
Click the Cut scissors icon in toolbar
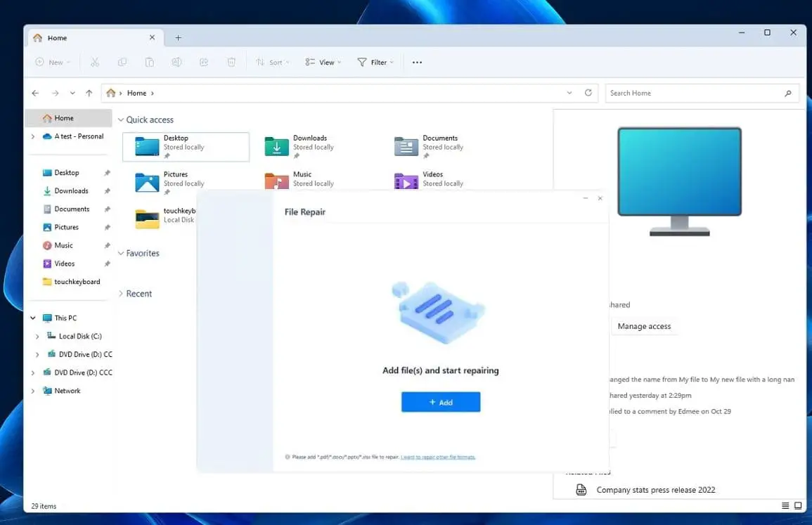(95, 62)
